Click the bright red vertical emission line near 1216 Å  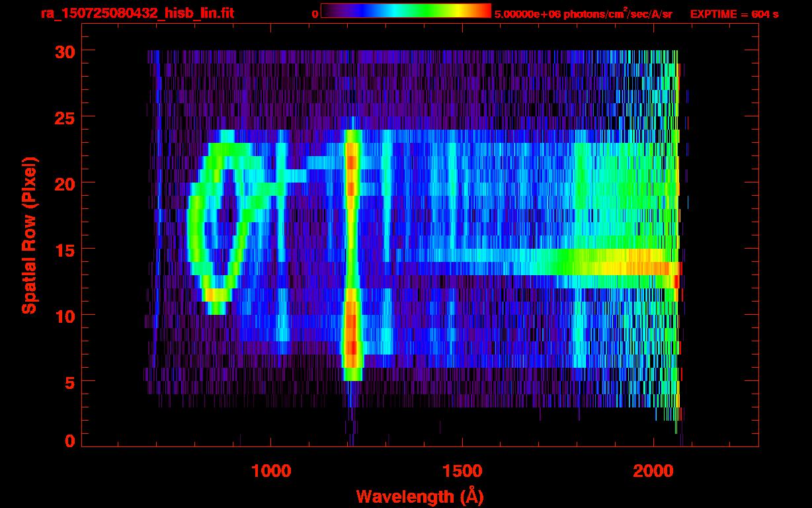351,255
